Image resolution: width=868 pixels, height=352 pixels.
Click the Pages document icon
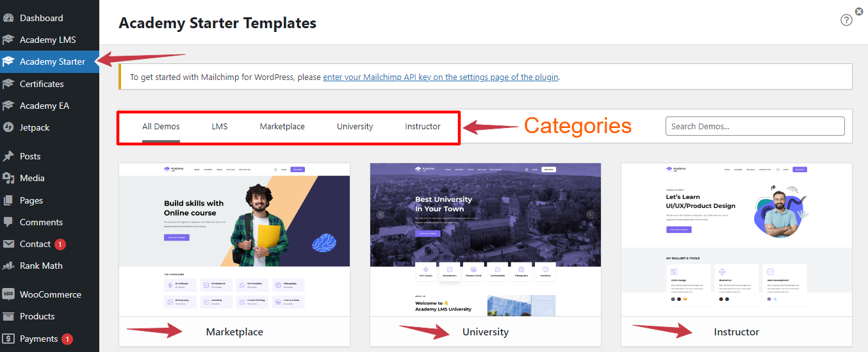(x=8, y=200)
